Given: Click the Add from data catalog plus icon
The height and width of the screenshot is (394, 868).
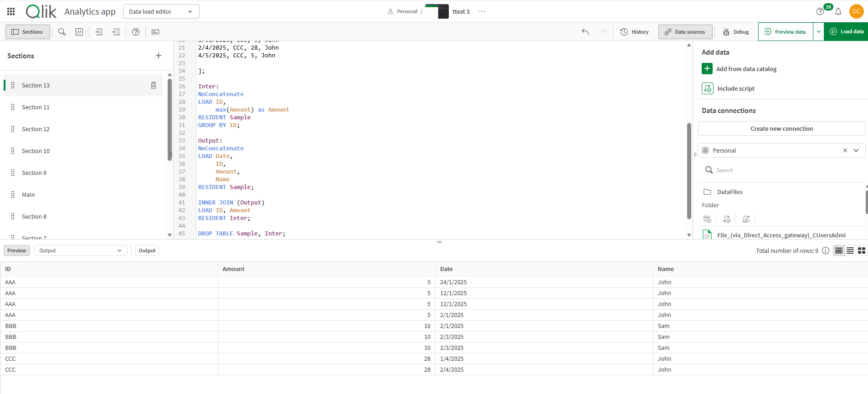Looking at the screenshot, I should pyautogui.click(x=707, y=69).
